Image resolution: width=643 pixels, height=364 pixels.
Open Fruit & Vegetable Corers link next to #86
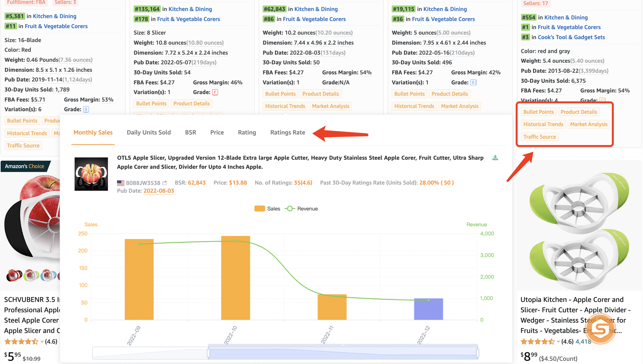click(x=314, y=19)
